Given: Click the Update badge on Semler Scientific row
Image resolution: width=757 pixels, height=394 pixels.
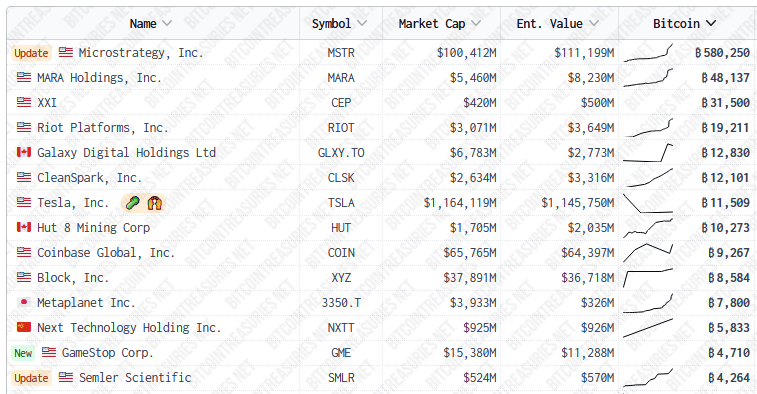Looking at the screenshot, I should 31,378.
